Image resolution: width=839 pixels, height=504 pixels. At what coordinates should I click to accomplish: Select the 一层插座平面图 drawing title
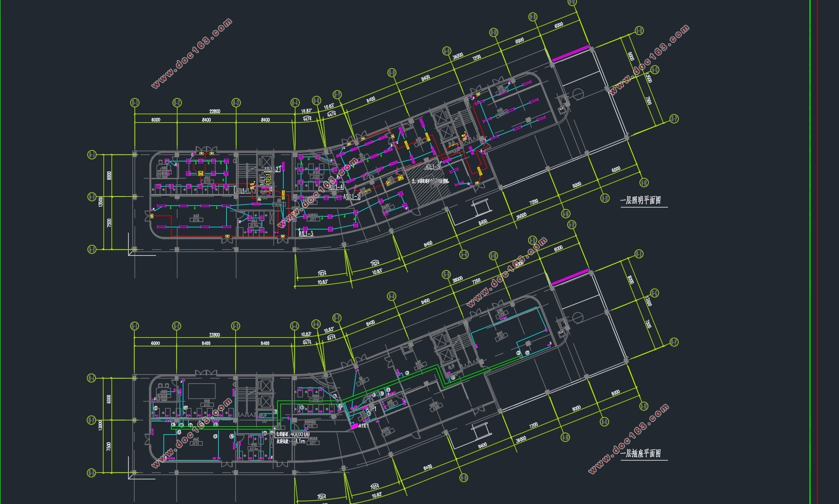640,453
